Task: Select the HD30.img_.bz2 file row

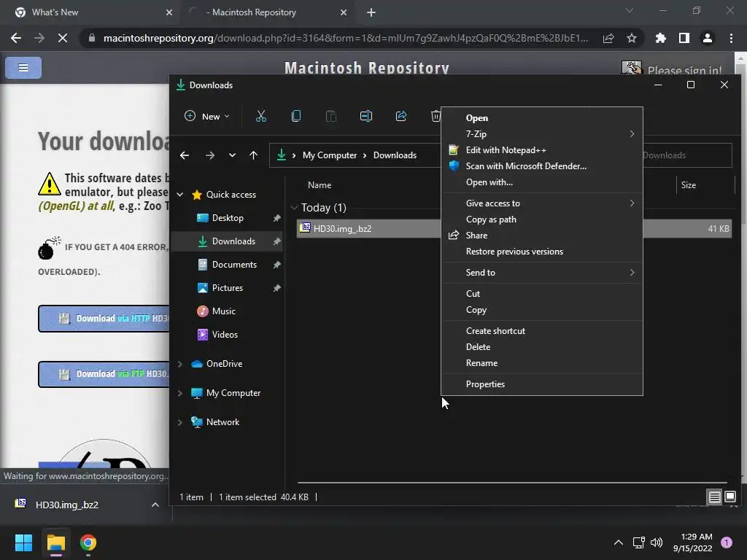Action: click(368, 228)
